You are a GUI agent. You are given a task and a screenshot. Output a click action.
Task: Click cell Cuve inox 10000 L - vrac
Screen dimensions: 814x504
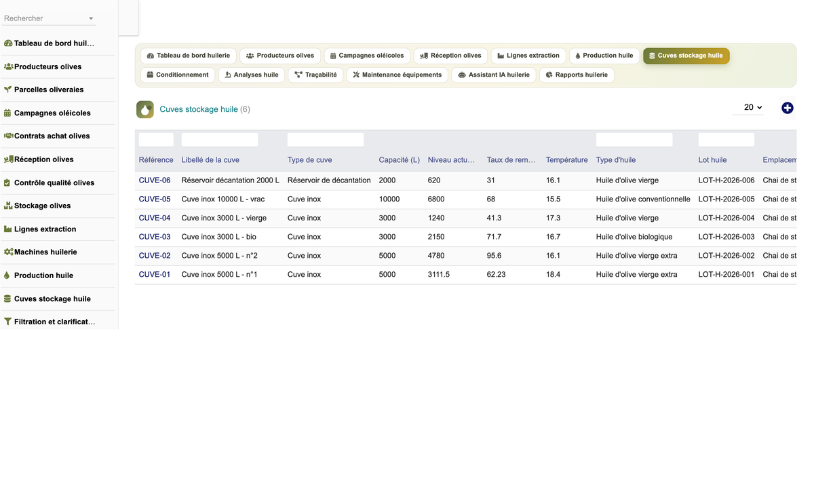223,199
